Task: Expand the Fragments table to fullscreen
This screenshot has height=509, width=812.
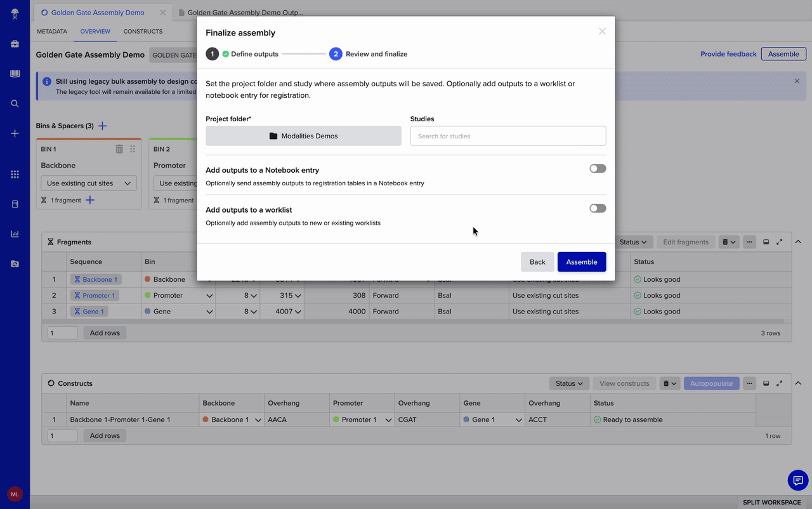Action: click(x=780, y=242)
